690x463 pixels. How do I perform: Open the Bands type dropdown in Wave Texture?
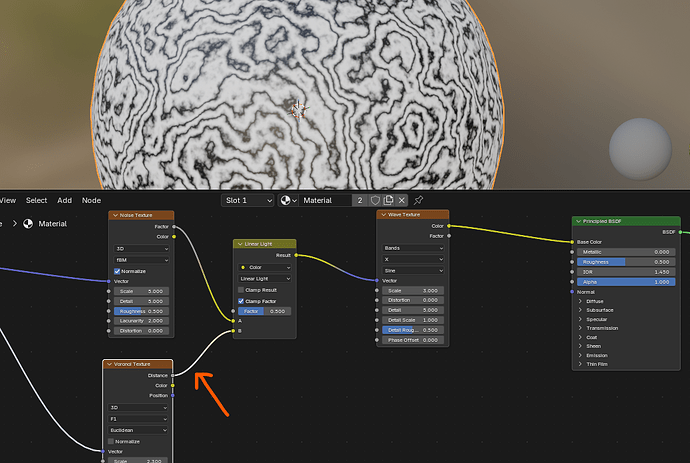(413, 248)
